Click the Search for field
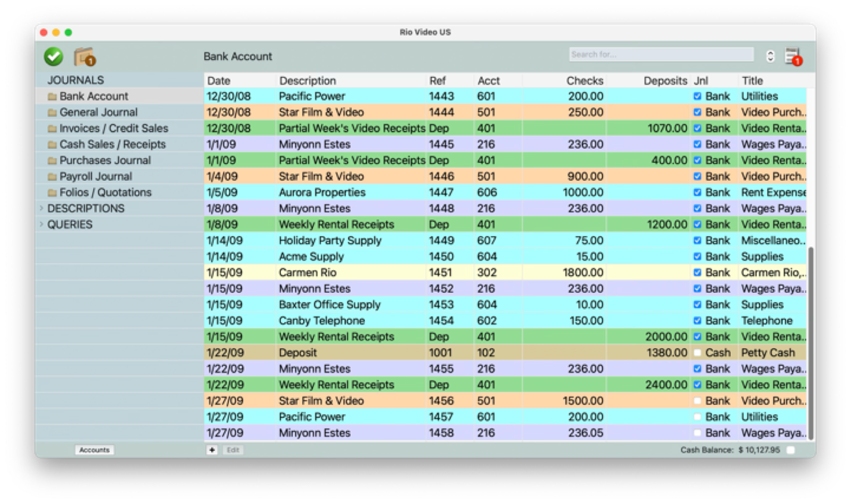The width and height of the screenshot is (851, 504). [661, 54]
